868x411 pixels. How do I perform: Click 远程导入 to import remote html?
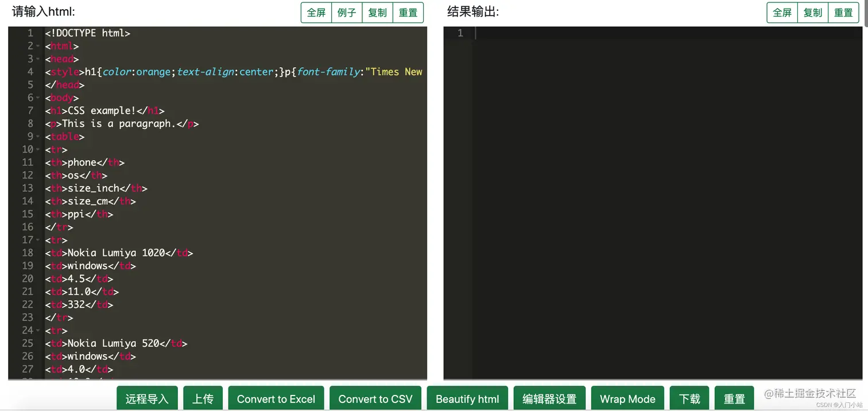147,398
